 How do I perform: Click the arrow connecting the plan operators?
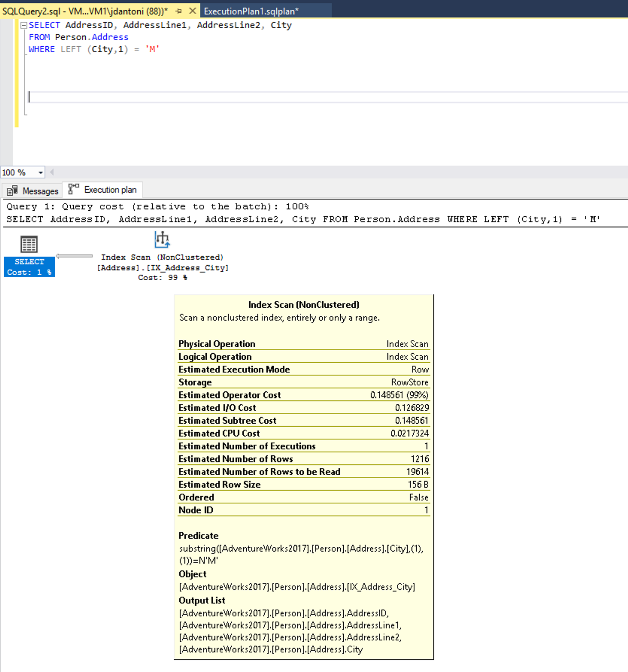click(73, 255)
